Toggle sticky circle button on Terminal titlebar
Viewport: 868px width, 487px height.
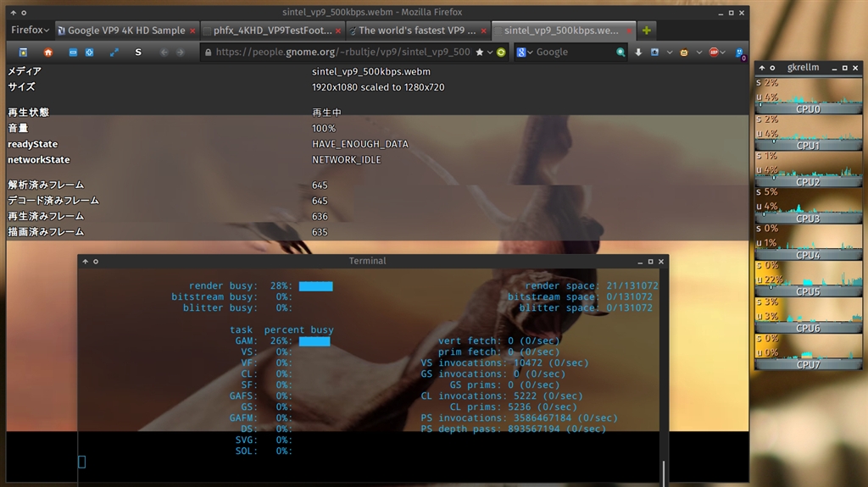click(95, 261)
